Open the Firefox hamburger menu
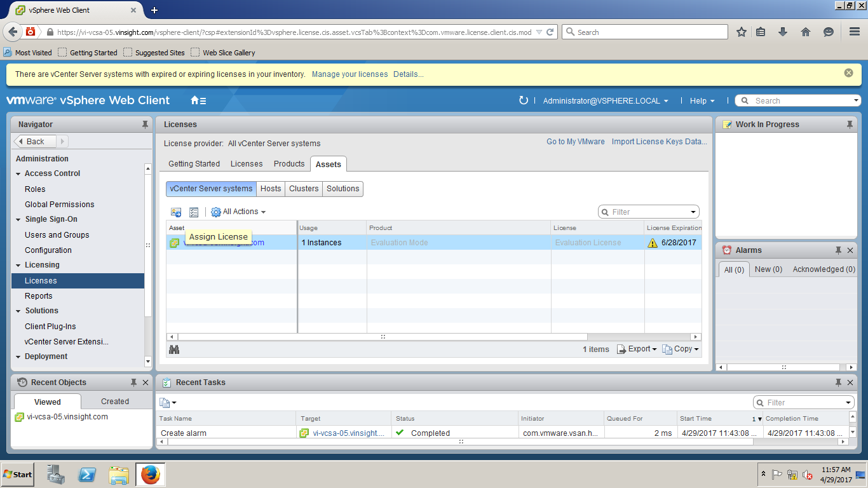Image resolution: width=868 pixels, height=488 pixels. [855, 32]
